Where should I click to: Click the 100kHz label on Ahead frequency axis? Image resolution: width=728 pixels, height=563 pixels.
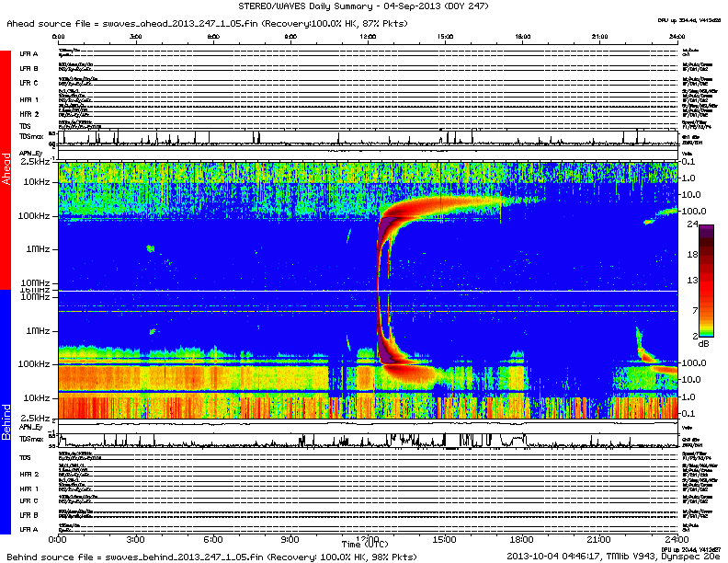(35, 214)
